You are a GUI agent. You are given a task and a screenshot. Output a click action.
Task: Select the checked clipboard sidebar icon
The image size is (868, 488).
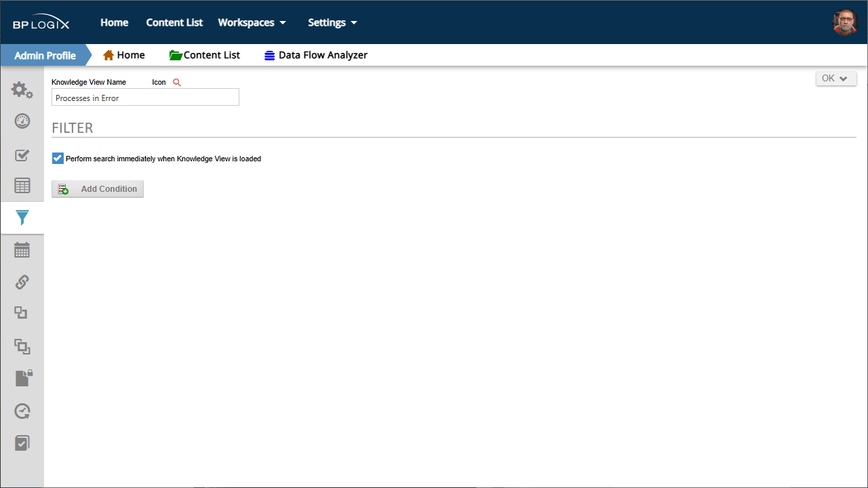22,443
